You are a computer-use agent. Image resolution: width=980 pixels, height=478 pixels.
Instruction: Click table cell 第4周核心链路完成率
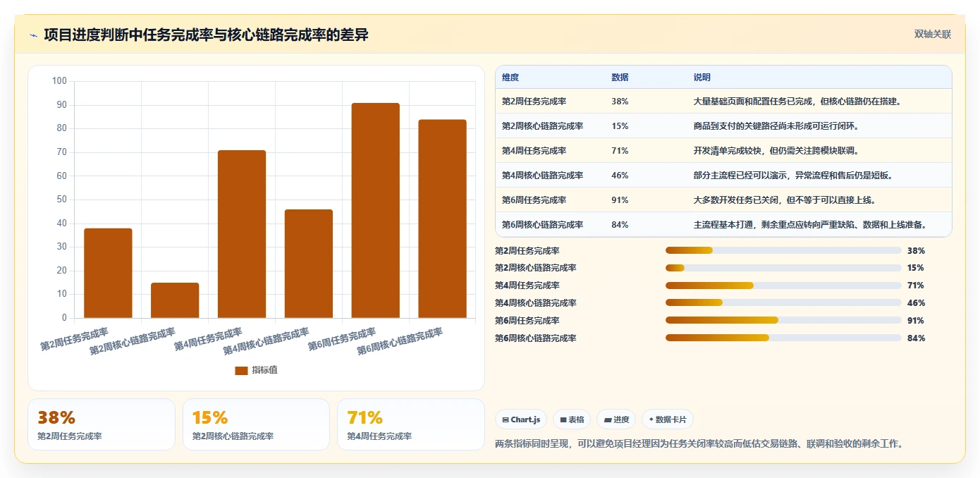click(x=542, y=176)
